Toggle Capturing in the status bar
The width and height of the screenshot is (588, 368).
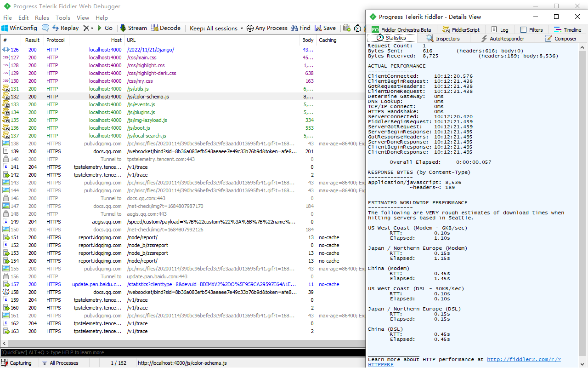pyautogui.click(x=17, y=363)
